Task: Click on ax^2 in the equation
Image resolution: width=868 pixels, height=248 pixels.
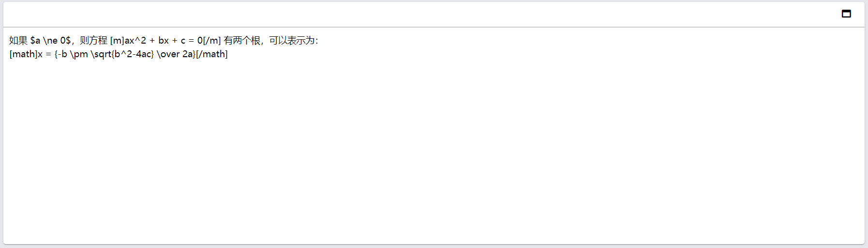Action: pyautogui.click(x=135, y=41)
